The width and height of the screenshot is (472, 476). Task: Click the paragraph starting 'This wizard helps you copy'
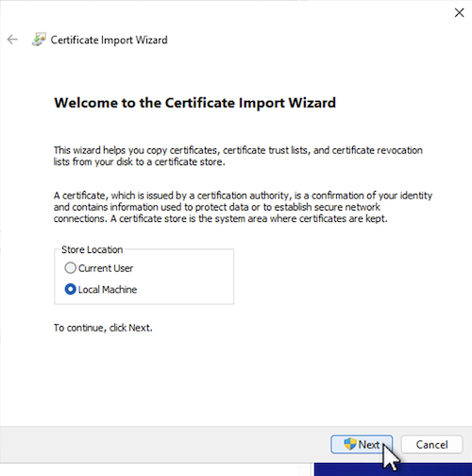(x=238, y=156)
